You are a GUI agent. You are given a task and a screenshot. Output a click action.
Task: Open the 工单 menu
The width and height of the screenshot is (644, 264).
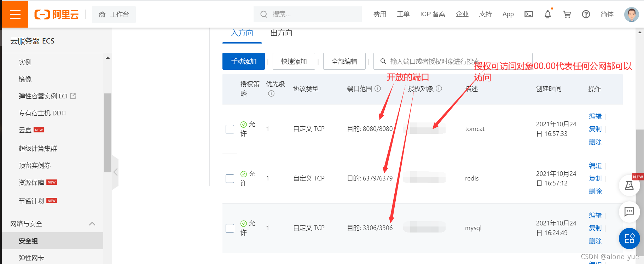tap(403, 14)
